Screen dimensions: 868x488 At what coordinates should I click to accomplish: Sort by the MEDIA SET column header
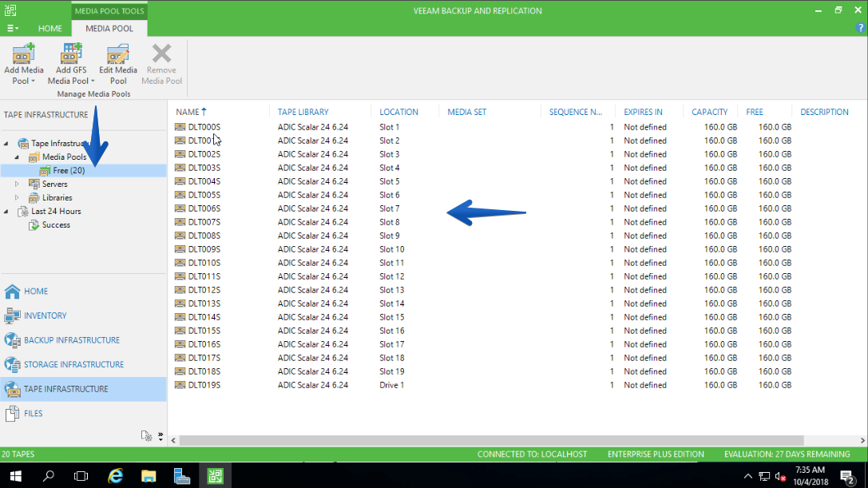[x=466, y=112]
